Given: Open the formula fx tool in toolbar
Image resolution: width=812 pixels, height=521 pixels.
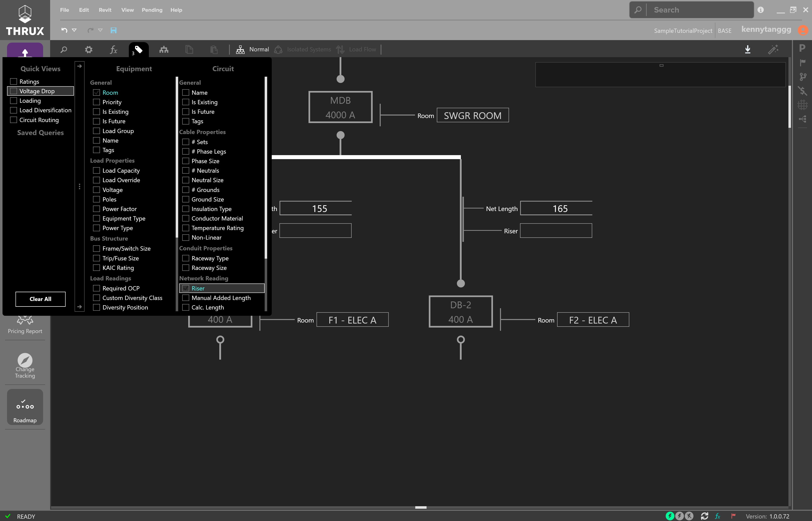Looking at the screenshot, I should click(x=113, y=50).
